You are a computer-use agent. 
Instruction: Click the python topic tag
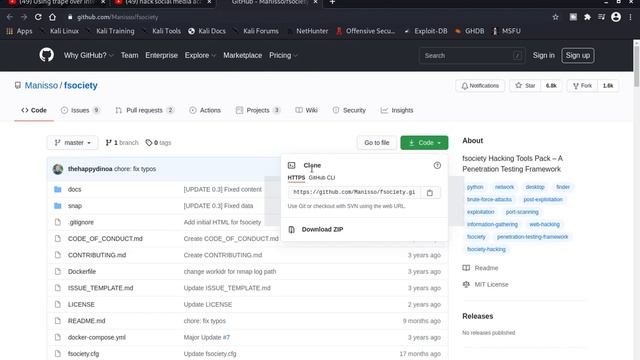tap(475, 187)
